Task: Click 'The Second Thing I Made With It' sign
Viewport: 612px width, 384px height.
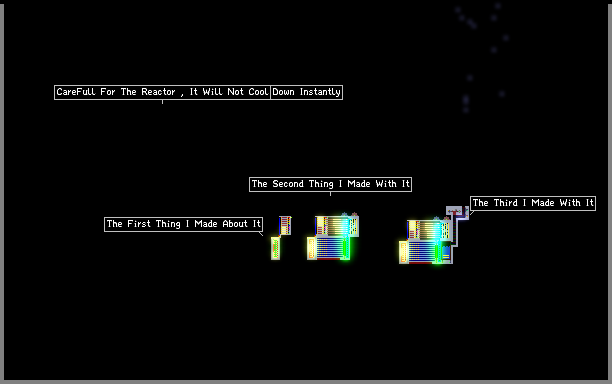Action: pos(330,184)
